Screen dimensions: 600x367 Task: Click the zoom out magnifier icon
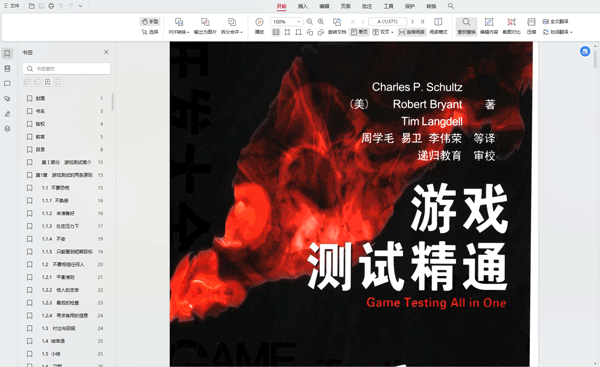[310, 22]
